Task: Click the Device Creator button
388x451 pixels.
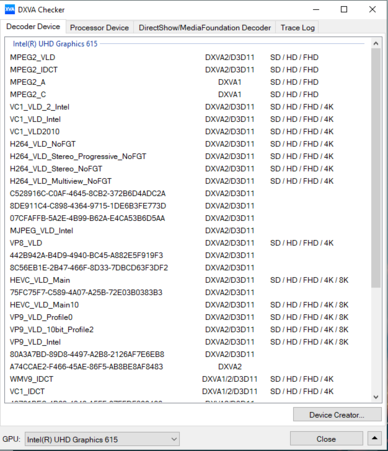Action: pyautogui.click(x=337, y=415)
